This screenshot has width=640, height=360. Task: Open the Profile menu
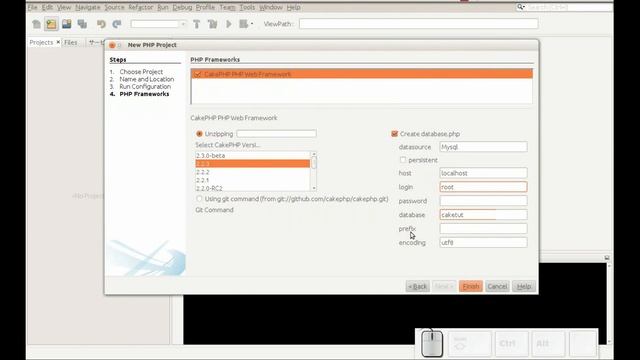click(x=205, y=7)
